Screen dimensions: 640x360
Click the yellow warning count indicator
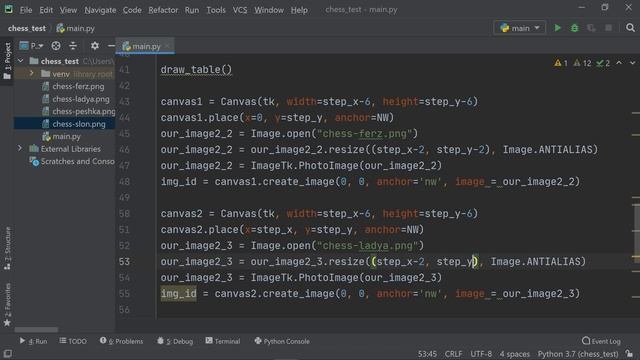pos(561,63)
